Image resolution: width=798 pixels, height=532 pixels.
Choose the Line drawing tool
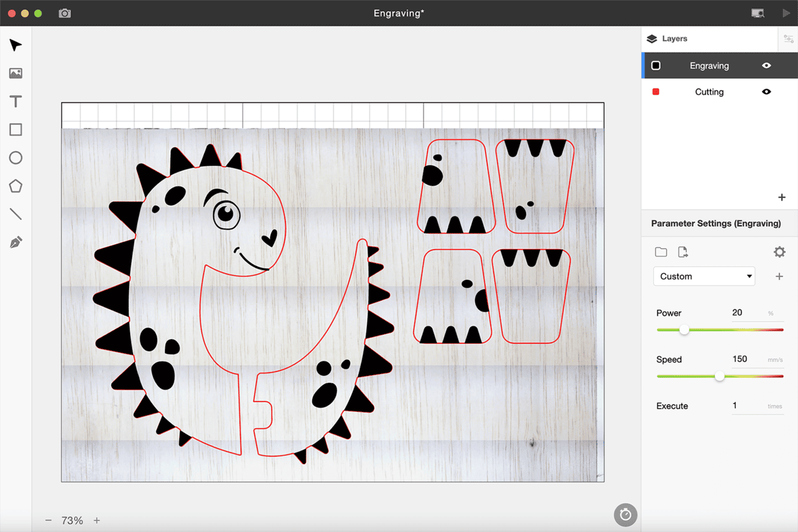click(x=16, y=215)
